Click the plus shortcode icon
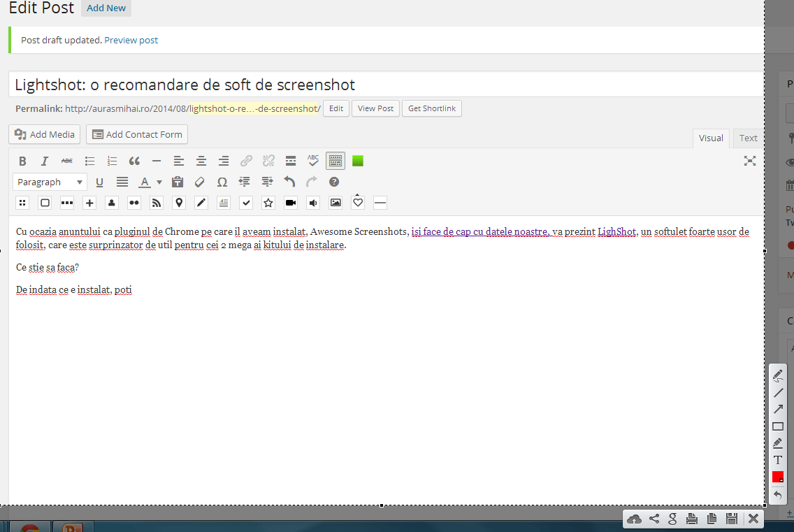This screenshot has height=532, width=794. [x=89, y=203]
